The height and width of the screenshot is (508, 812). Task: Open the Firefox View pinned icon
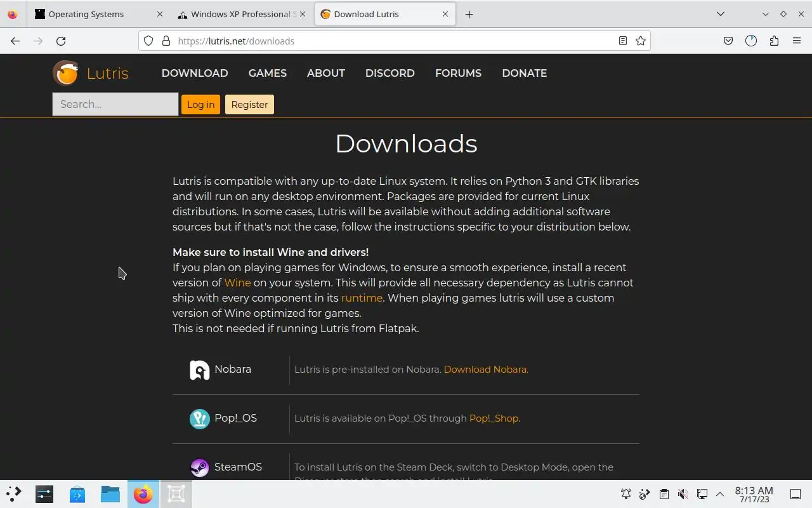pyautogui.click(x=13, y=14)
